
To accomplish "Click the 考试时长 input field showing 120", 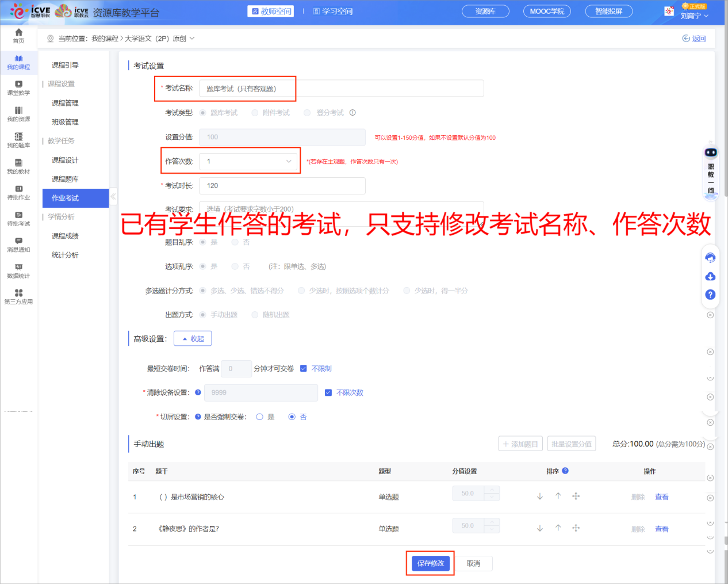I will tap(282, 185).
